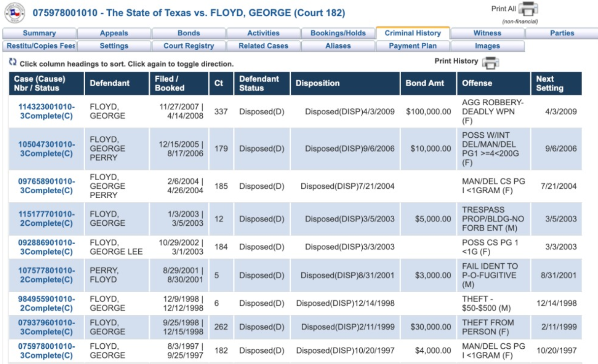Viewport: 598px width, 364px height.
Task: Sort by Case (Cause) Nbr / Status column
Action: [x=46, y=84]
